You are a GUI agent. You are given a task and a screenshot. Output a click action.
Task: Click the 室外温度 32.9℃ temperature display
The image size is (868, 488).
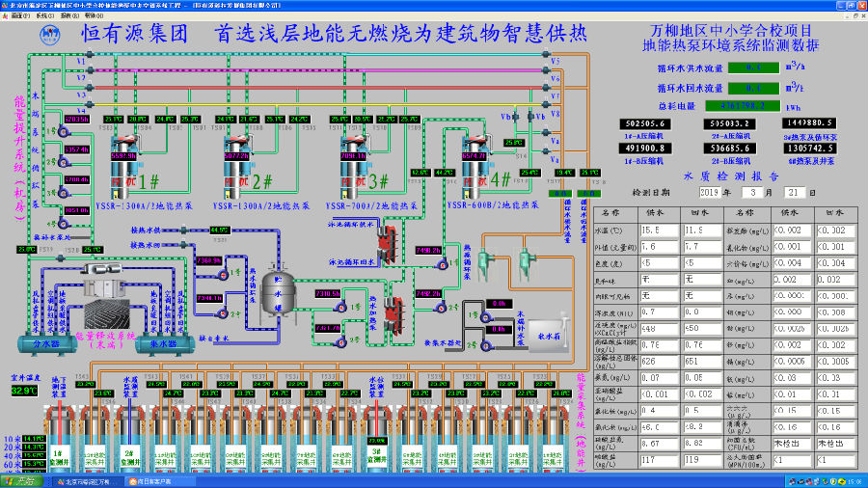coord(22,392)
